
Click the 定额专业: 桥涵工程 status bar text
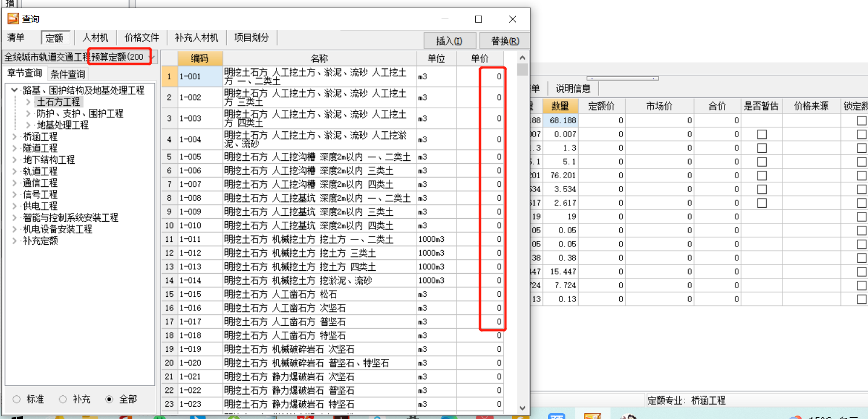coord(686,400)
